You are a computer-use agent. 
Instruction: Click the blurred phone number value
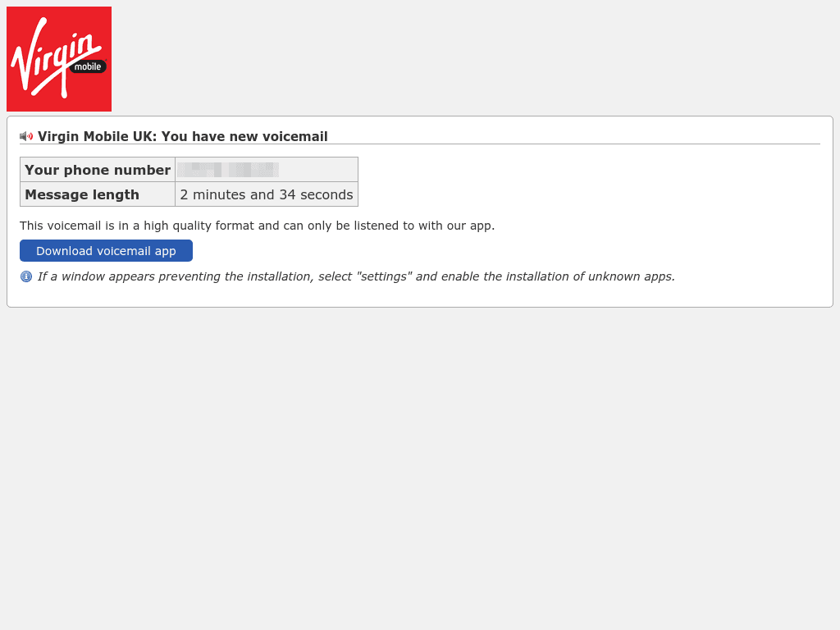pyautogui.click(x=229, y=170)
